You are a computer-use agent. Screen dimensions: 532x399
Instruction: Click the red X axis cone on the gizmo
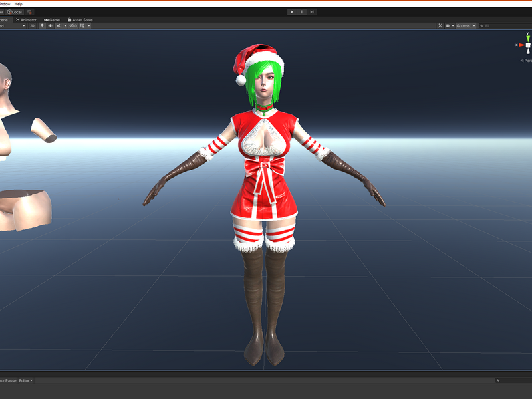(521, 45)
